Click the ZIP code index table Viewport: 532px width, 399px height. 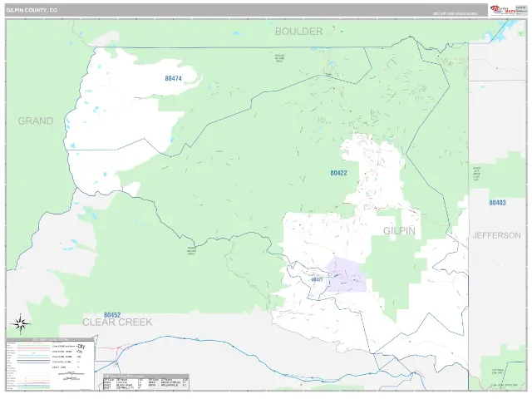click(146, 382)
